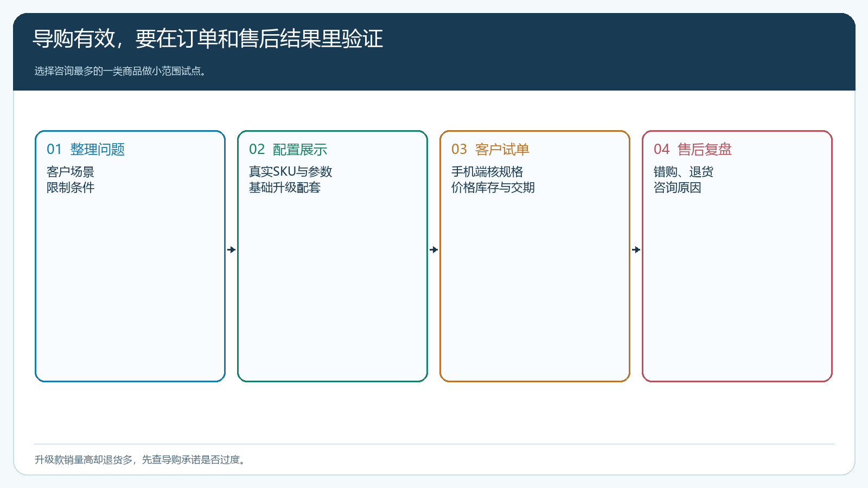Click the 客户场景 text line

[71, 172]
